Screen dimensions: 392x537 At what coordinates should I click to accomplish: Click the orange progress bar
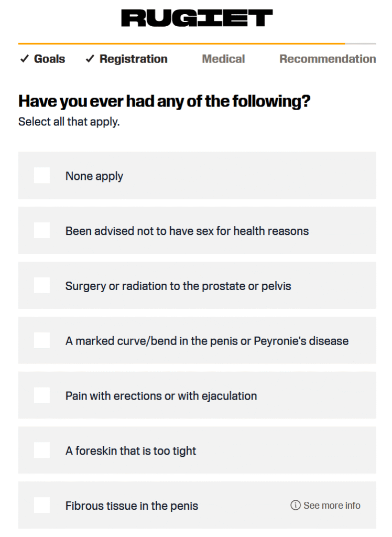click(181, 44)
